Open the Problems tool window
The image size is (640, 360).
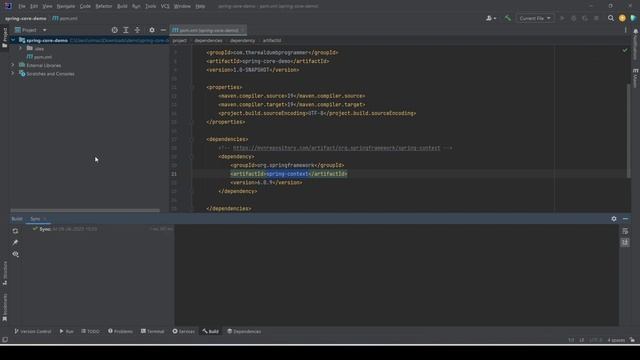pyautogui.click(x=120, y=331)
